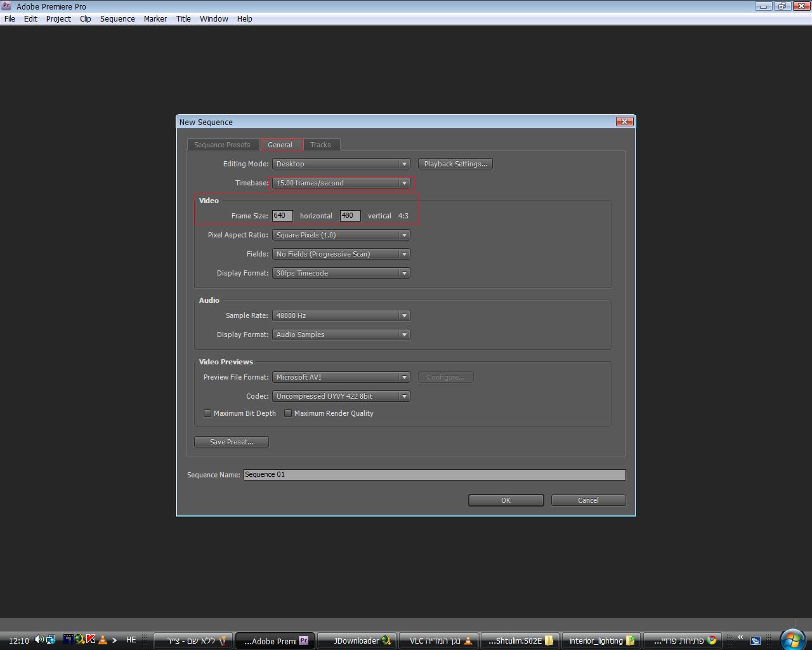The height and width of the screenshot is (650, 812).
Task: Open the Codec dropdown
Action: [x=341, y=396]
